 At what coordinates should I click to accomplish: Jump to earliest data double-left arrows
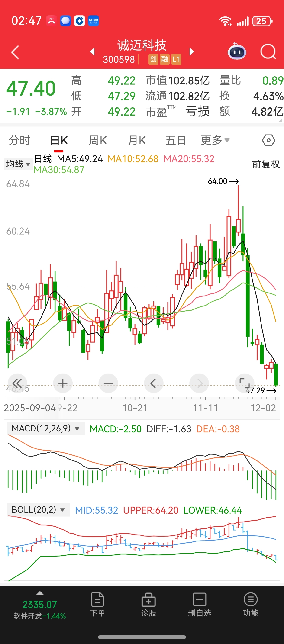(17, 383)
